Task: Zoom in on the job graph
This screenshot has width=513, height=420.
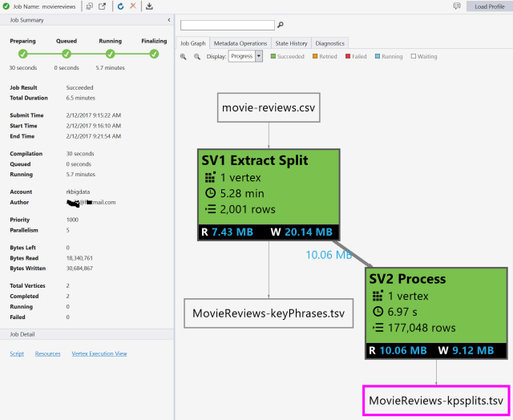Action: pos(184,57)
